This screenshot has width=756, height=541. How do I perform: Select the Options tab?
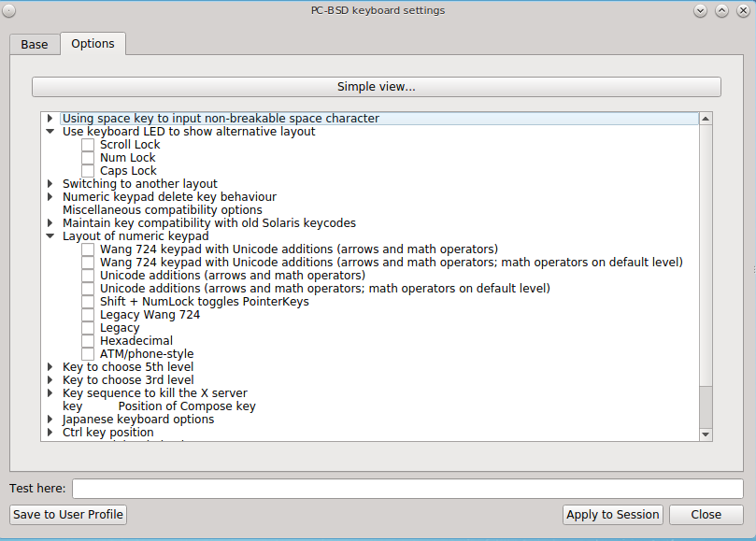tap(93, 43)
